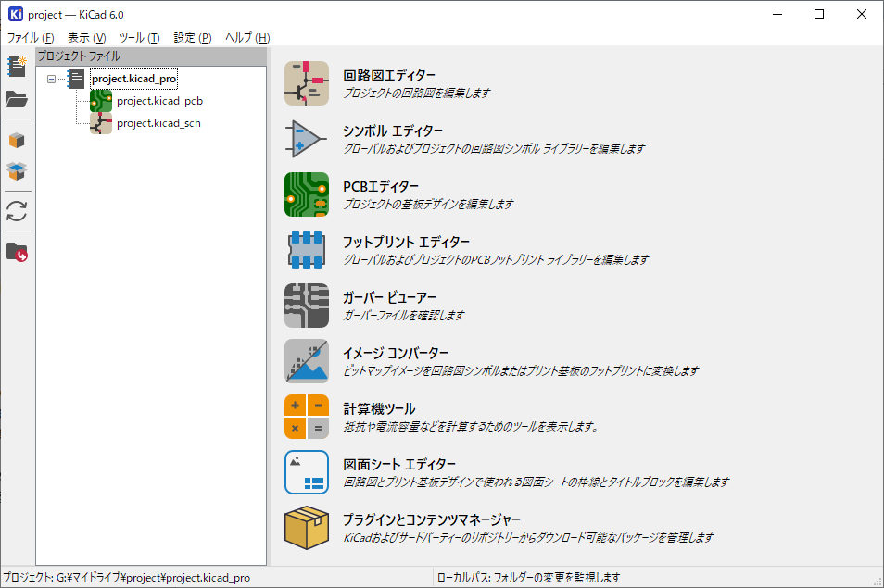The height and width of the screenshot is (588, 884).
Task: Launch the 回路図エディター schematic editor
Action: [307, 83]
